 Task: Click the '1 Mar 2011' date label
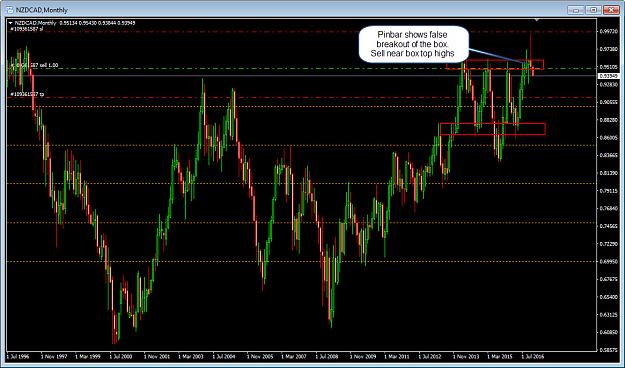click(397, 356)
